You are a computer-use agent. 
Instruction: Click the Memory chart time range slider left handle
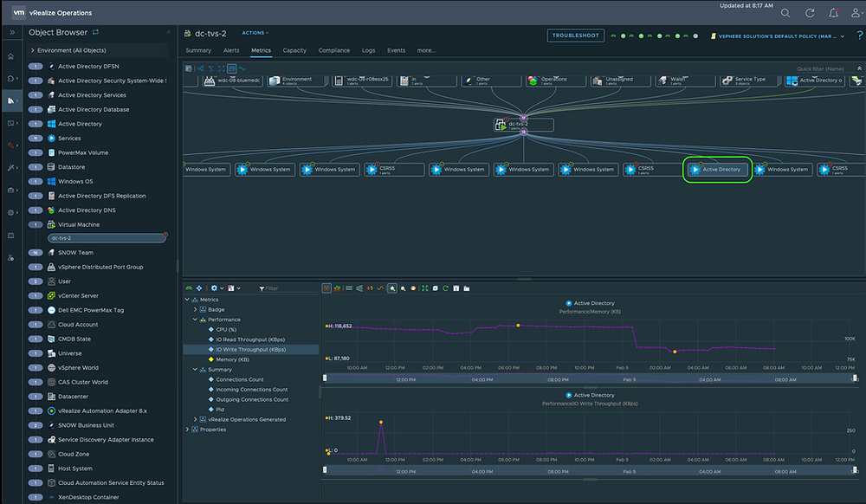click(325, 378)
